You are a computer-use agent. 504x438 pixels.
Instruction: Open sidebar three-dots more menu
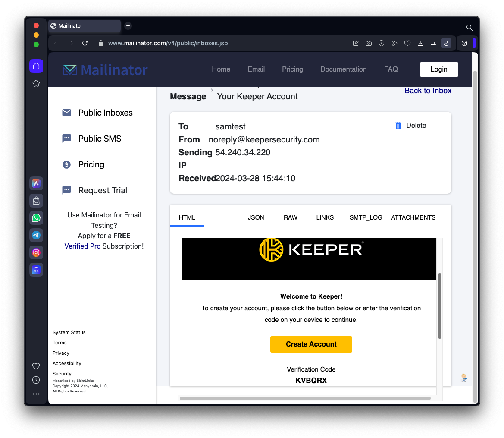click(36, 394)
